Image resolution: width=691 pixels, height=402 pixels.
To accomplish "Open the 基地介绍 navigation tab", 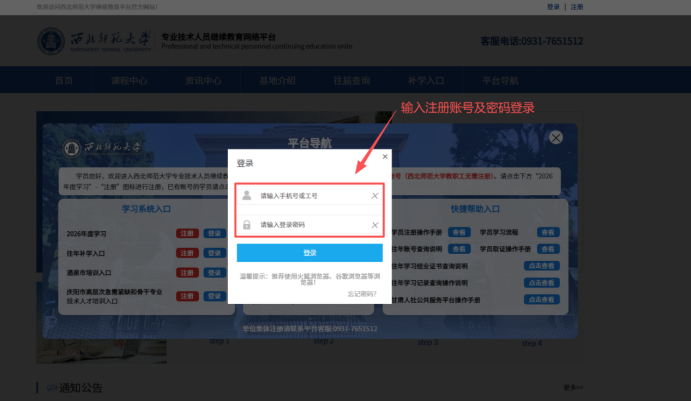I will pyautogui.click(x=277, y=81).
